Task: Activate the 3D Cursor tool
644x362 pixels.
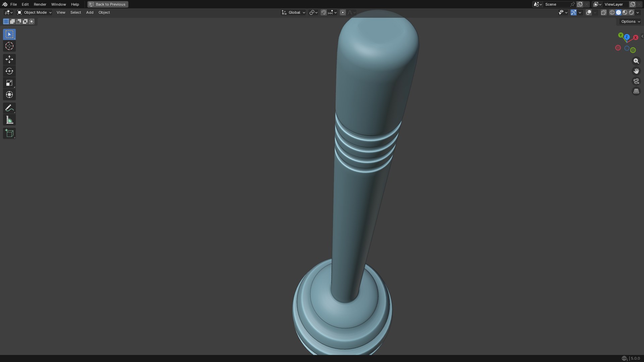Action: click(9, 46)
